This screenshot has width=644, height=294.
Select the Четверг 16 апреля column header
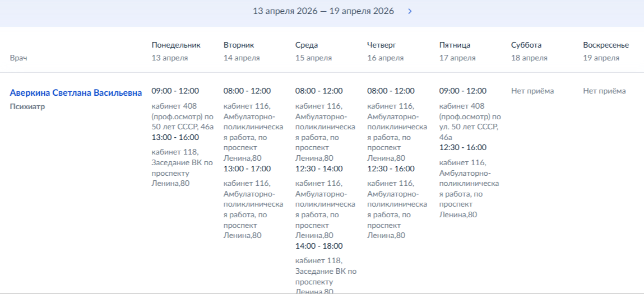coord(385,51)
